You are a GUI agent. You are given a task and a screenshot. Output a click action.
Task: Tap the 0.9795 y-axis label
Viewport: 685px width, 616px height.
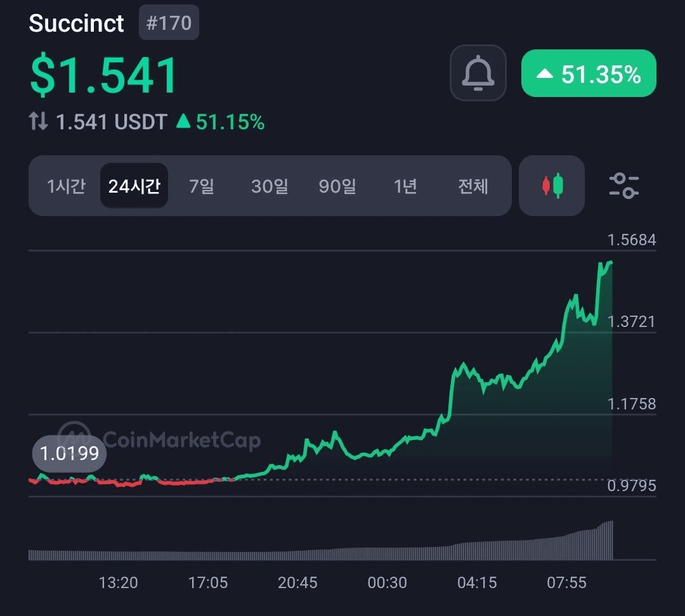pos(632,485)
